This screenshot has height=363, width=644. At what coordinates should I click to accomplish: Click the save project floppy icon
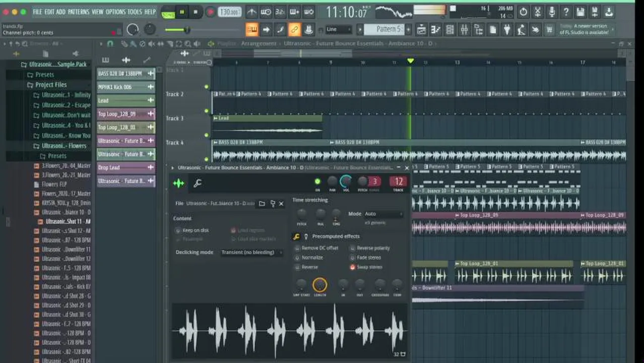tap(581, 12)
